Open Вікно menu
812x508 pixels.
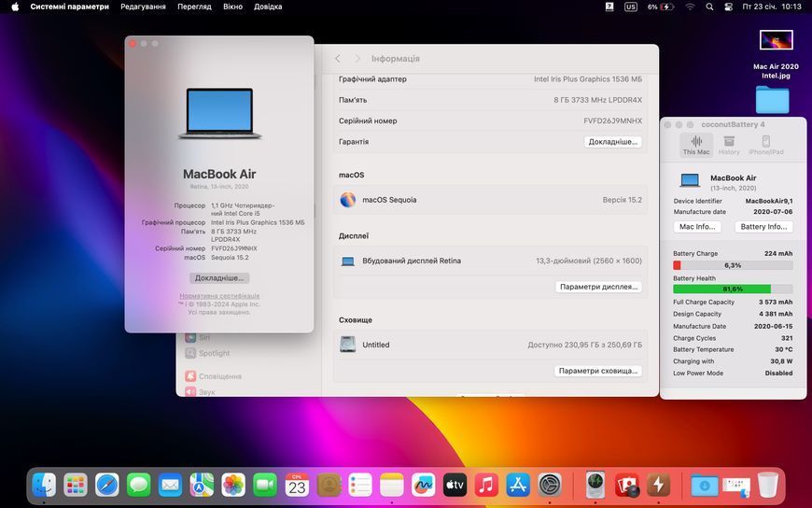point(232,7)
